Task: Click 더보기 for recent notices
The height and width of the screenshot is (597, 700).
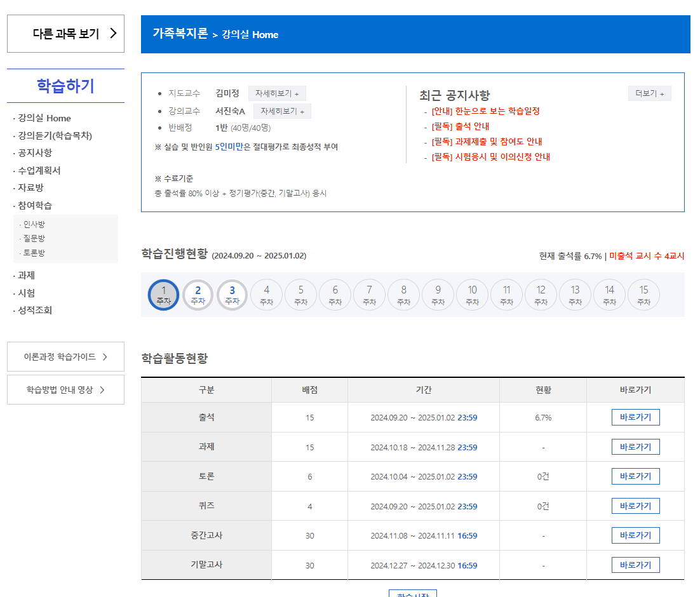Action: 649,93
